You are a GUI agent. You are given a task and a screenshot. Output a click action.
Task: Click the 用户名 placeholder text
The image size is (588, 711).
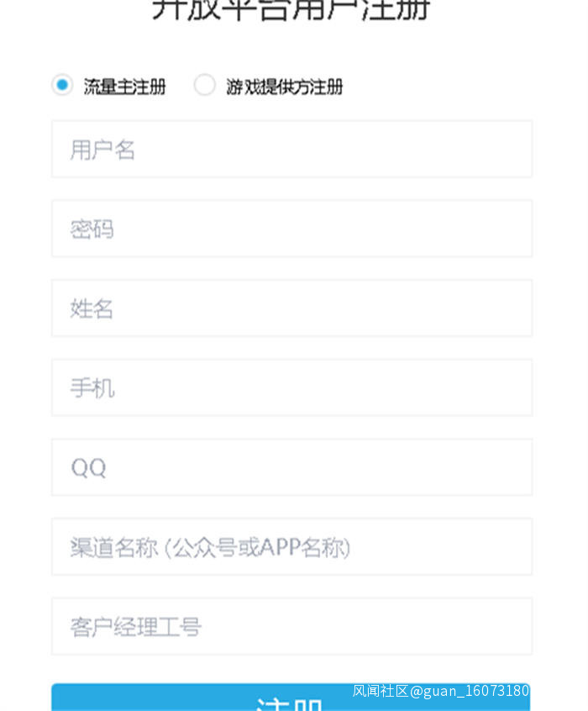click(x=102, y=150)
